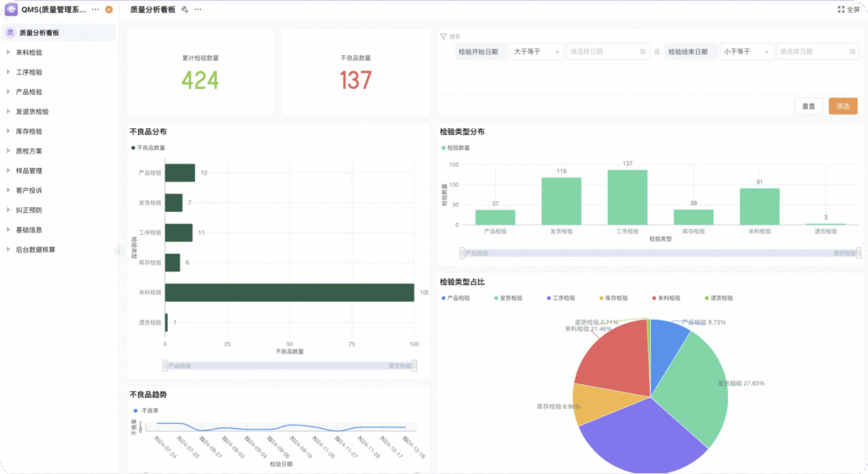
Task: Select 质量分析看板 in the sidebar
Action: [x=39, y=32]
